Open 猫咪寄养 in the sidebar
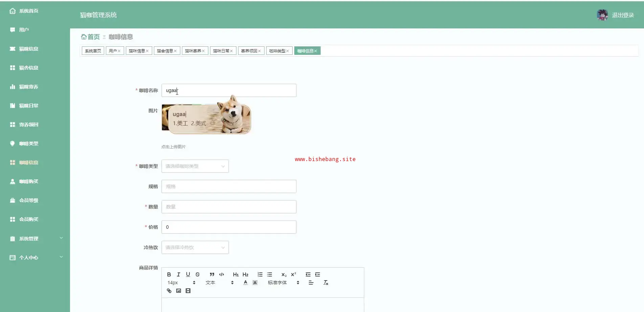This screenshot has width=644, height=312. click(x=35, y=87)
